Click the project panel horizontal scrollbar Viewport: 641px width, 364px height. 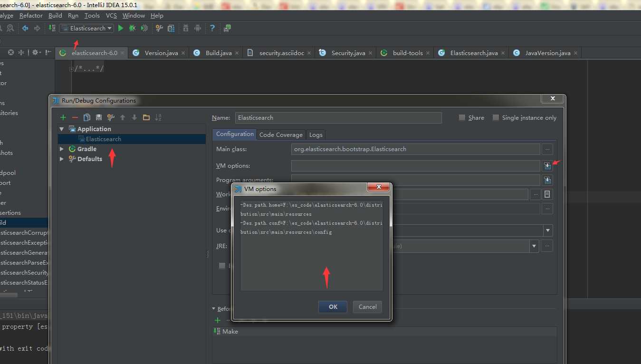(9, 295)
